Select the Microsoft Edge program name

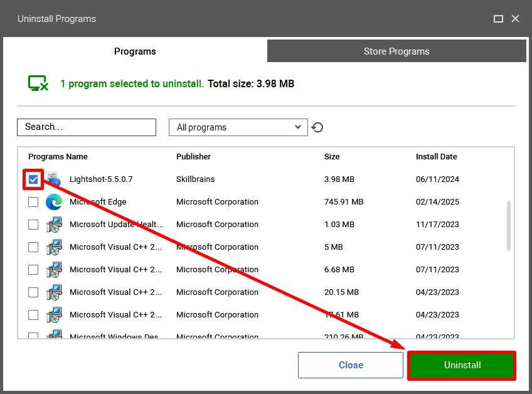[x=98, y=202]
